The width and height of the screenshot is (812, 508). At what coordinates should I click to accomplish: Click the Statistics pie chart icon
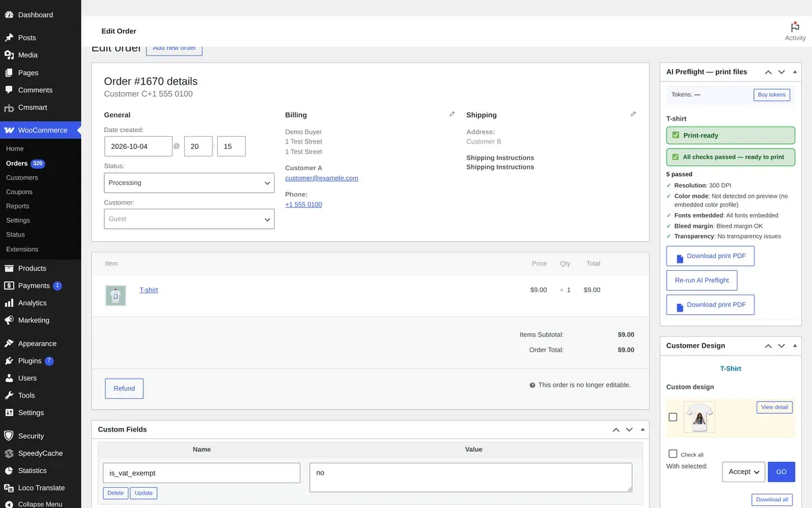(x=9, y=470)
